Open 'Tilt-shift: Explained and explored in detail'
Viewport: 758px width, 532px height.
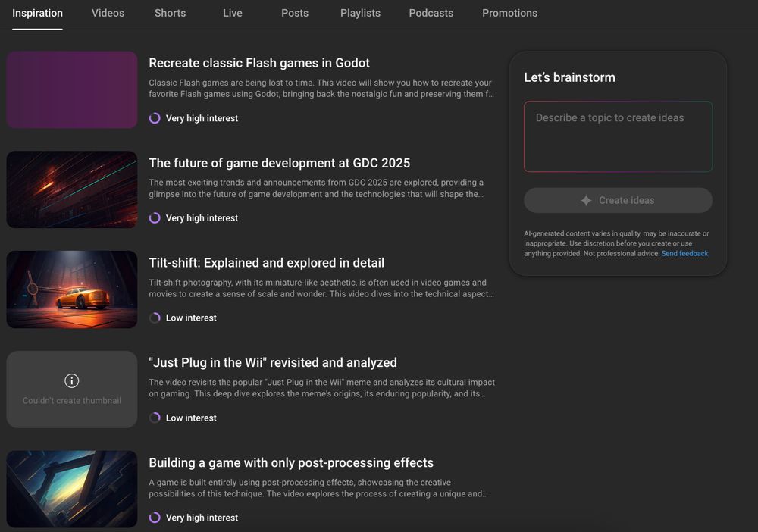click(266, 263)
